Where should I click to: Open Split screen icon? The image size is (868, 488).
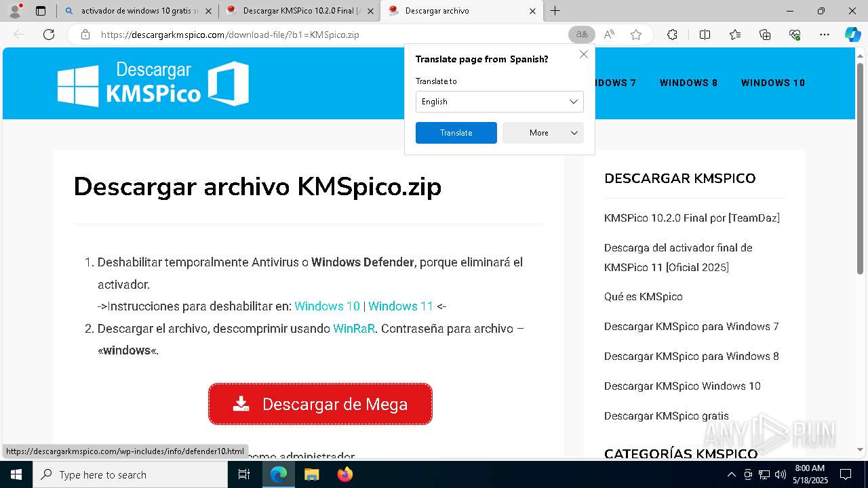point(705,35)
